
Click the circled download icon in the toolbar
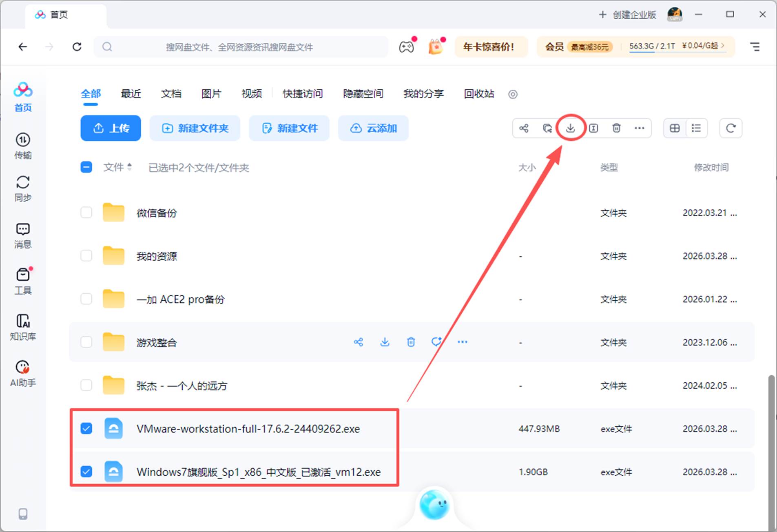coord(571,128)
